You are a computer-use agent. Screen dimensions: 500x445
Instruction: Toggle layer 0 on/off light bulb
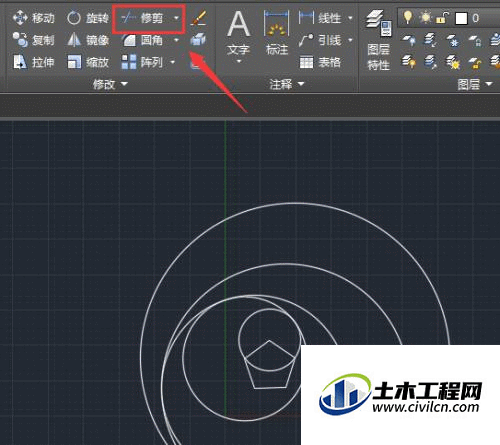pyautogui.click(x=408, y=17)
